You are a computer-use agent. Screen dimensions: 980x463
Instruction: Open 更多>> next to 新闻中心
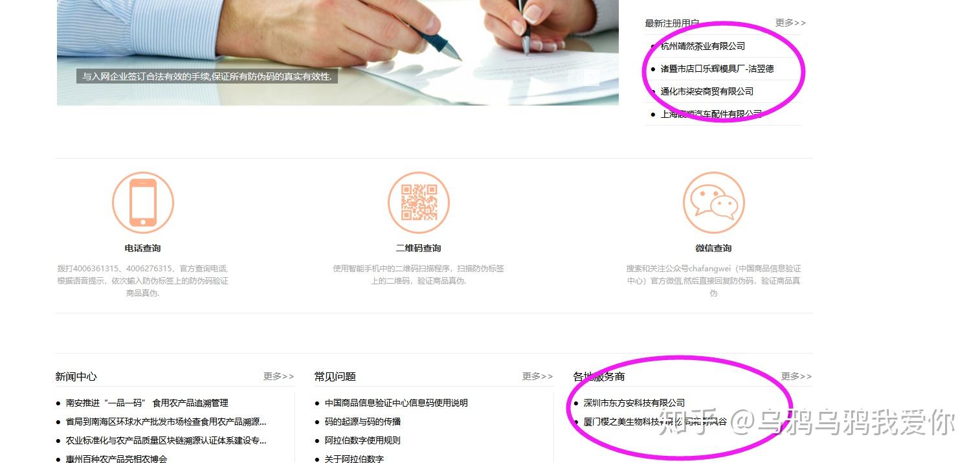[x=278, y=376]
